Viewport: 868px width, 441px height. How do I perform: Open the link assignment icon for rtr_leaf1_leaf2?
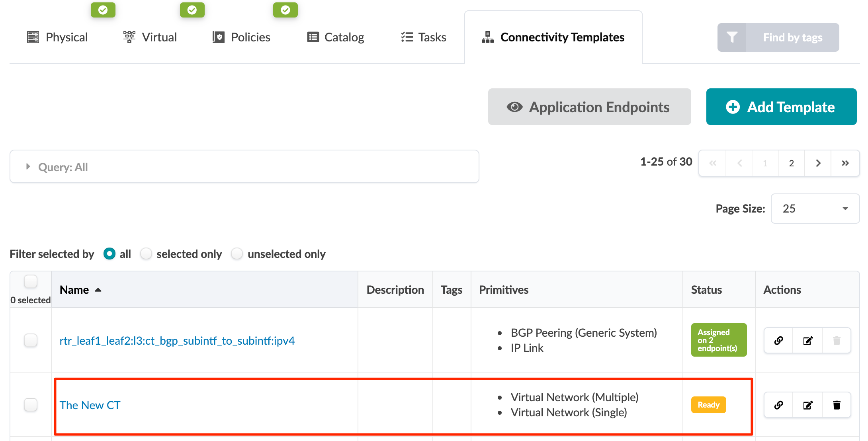coord(778,340)
